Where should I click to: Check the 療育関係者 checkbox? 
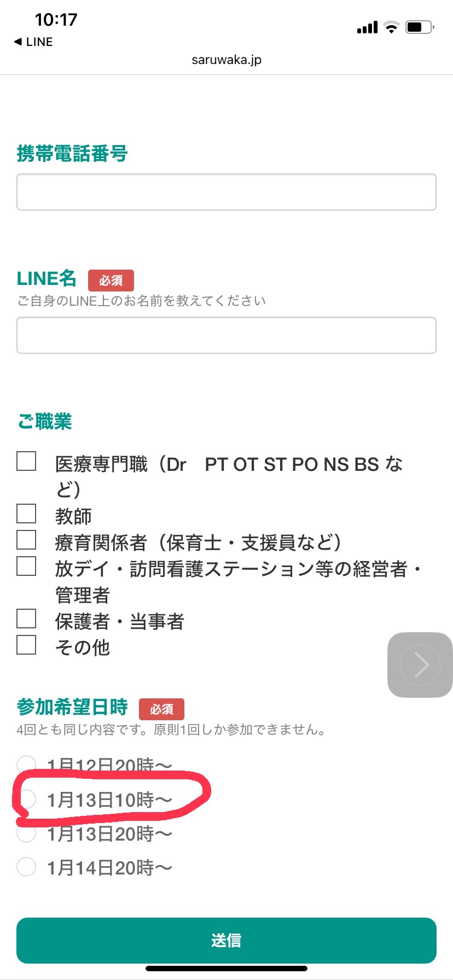click(26, 540)
